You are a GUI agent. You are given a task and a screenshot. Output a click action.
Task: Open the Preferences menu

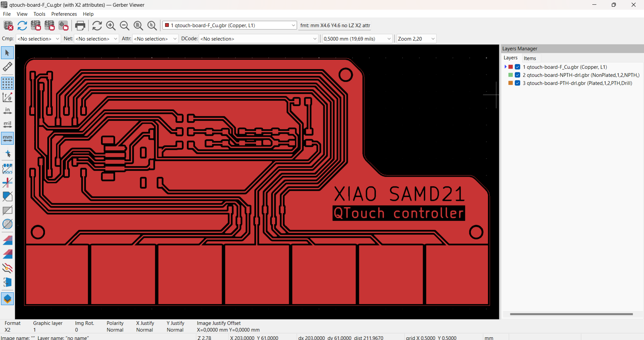pyautogui.click(x=64, y=14)
